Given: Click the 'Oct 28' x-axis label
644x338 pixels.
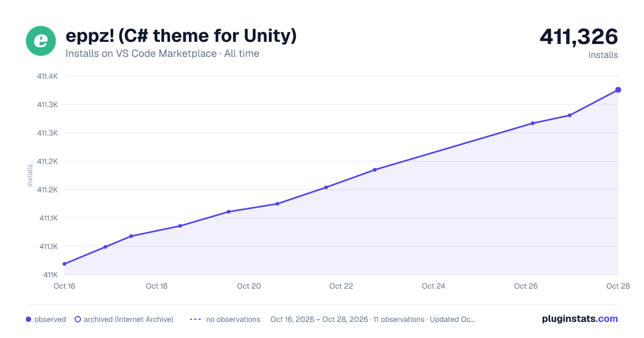Looking at the screenshot, I should coord(617,286).
